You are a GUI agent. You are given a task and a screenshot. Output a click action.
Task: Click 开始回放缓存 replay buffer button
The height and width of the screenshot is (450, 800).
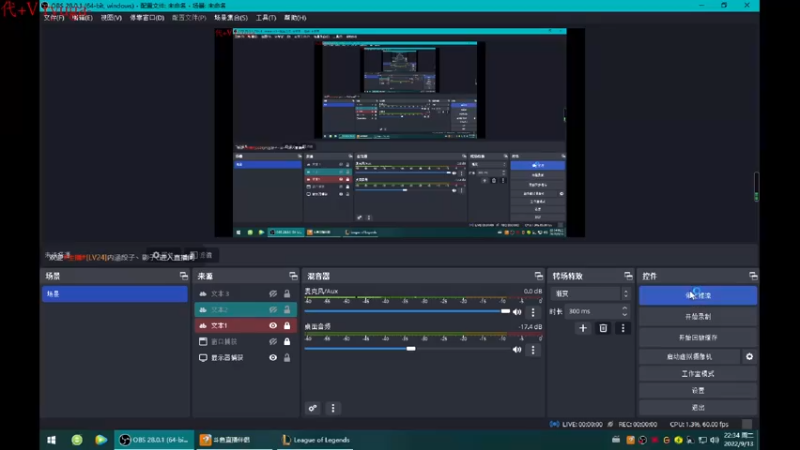coord(698,337)
